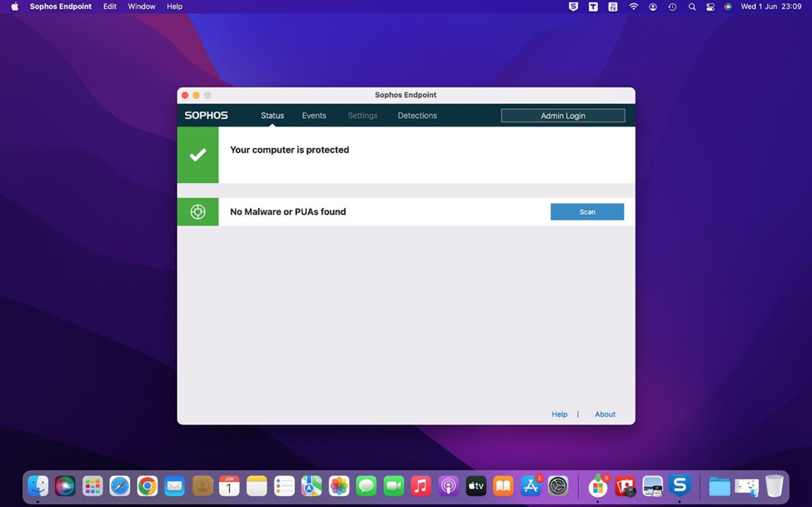Open the About link
The image size is (812, 507).
tap(605, 415)
